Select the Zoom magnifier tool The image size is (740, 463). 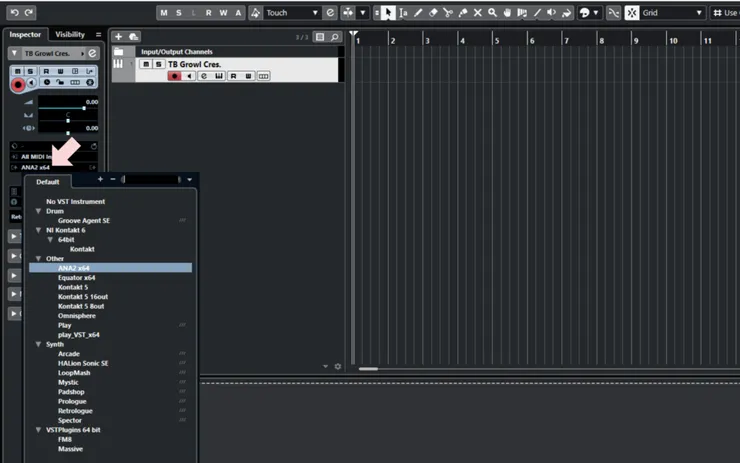point(492,13)
